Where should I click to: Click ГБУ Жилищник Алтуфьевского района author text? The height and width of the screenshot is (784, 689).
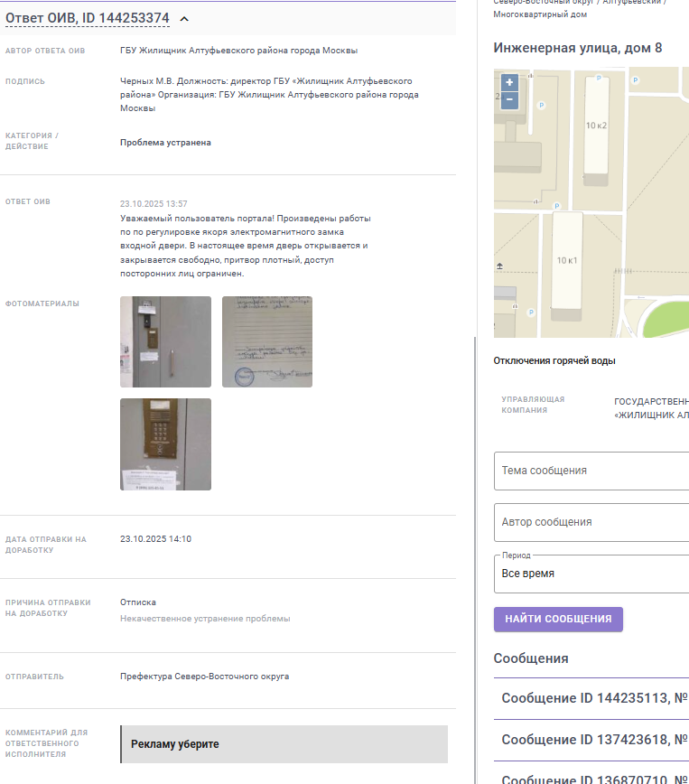238,51
